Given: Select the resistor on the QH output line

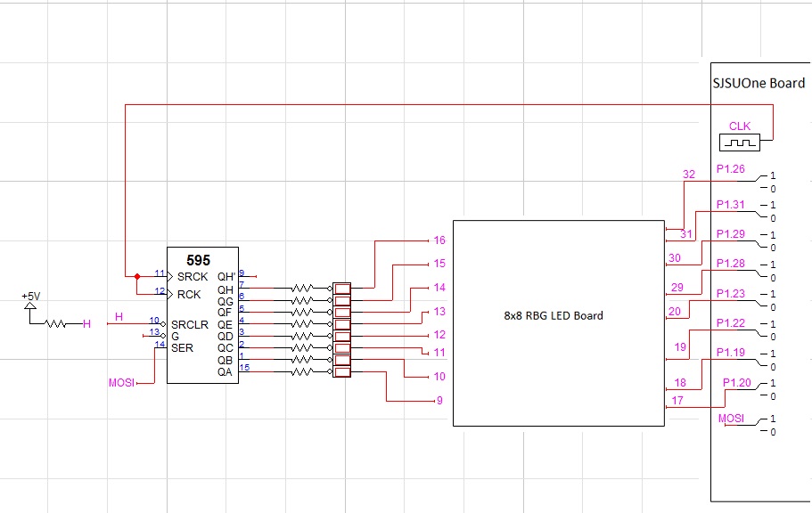Looking at the screenshot, I should (x=302, y=288).
